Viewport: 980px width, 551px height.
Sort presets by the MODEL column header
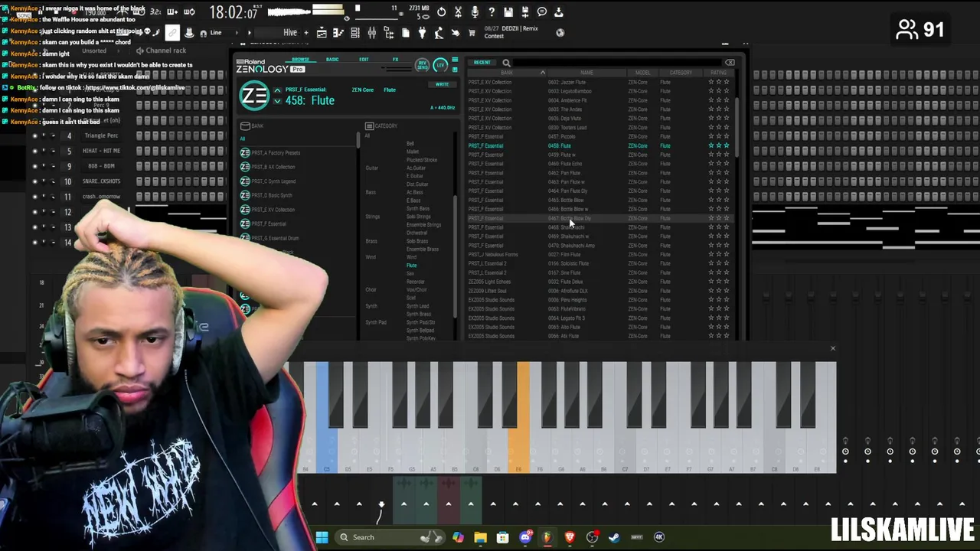click(x=642, y=73)
